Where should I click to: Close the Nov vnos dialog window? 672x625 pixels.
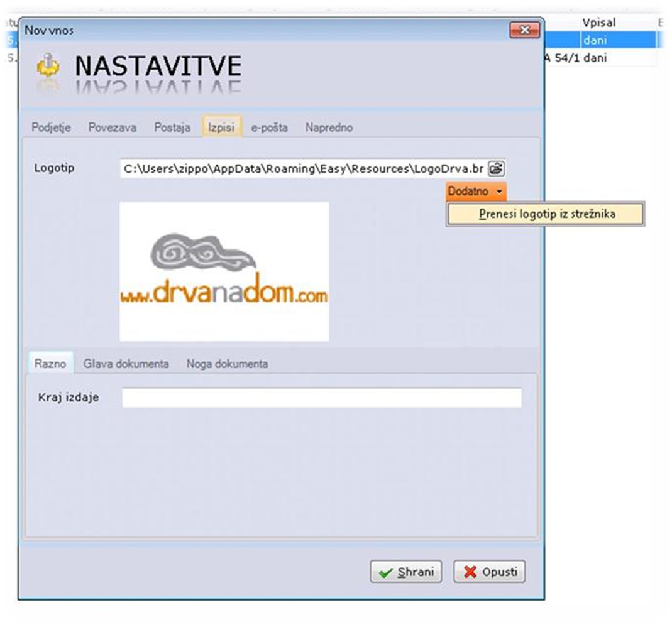tap(524, 30)
